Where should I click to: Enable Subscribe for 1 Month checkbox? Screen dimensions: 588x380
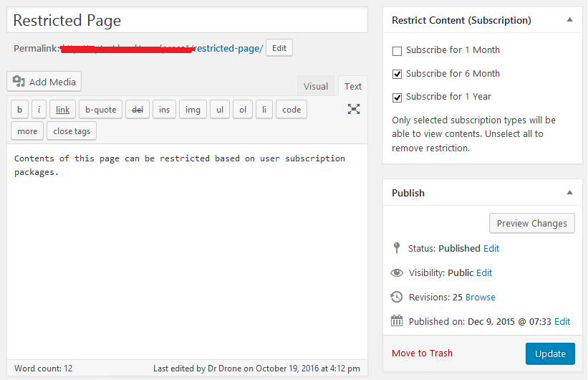pyautogui.click(x=397, y=51)
